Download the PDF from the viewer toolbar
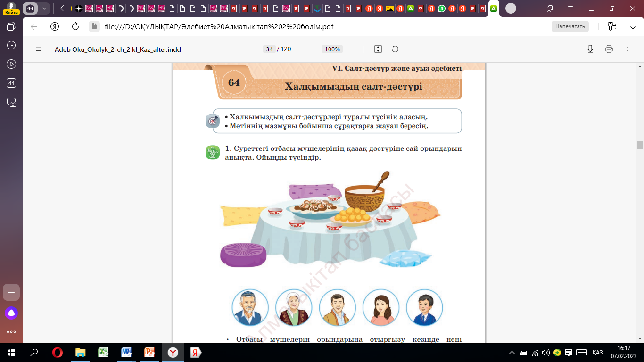The width and height of the screenshot is (644, 362). point(590,49)
